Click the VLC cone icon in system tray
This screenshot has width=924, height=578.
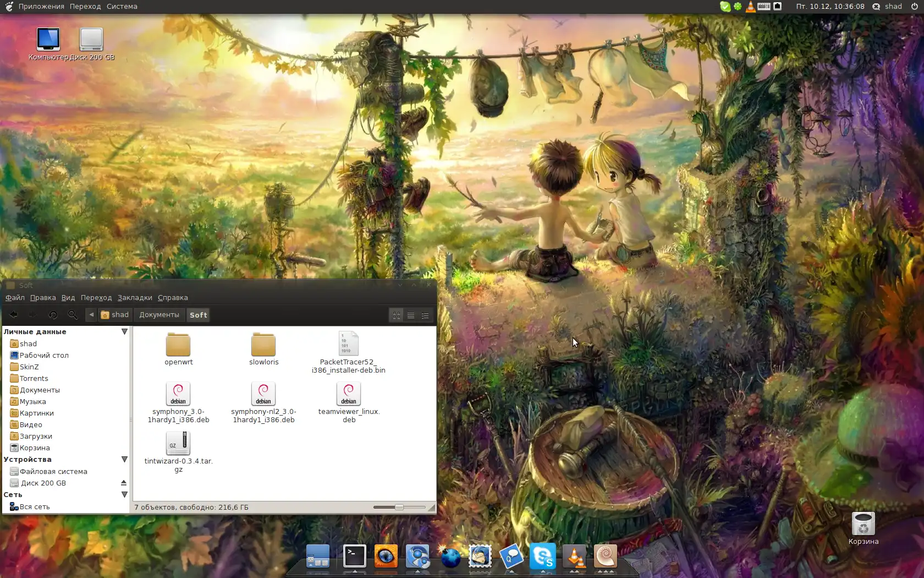click(x=750, y=7)
